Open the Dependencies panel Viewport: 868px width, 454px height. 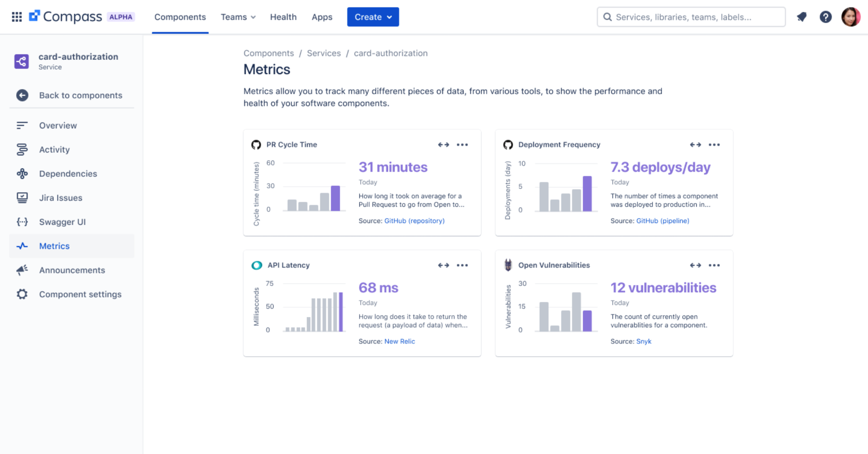pos(68,173)
